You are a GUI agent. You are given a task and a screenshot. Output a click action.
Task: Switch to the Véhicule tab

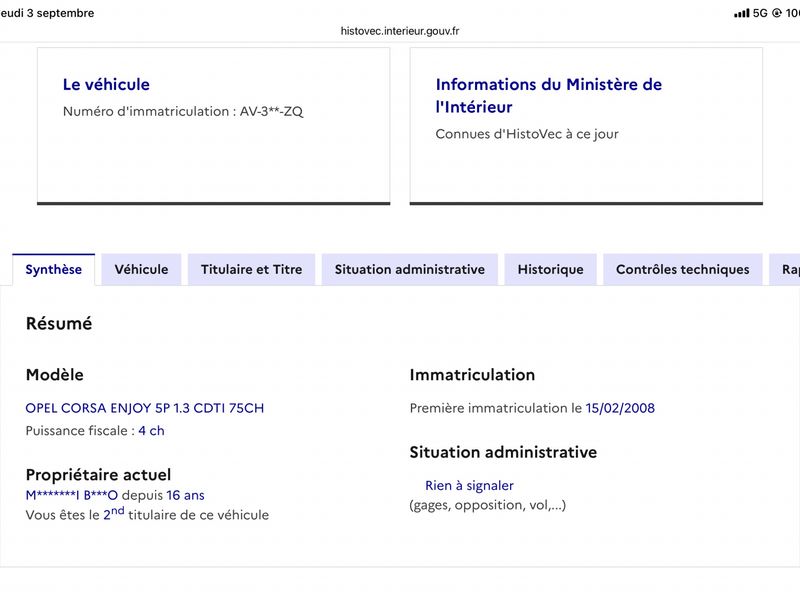141,269
